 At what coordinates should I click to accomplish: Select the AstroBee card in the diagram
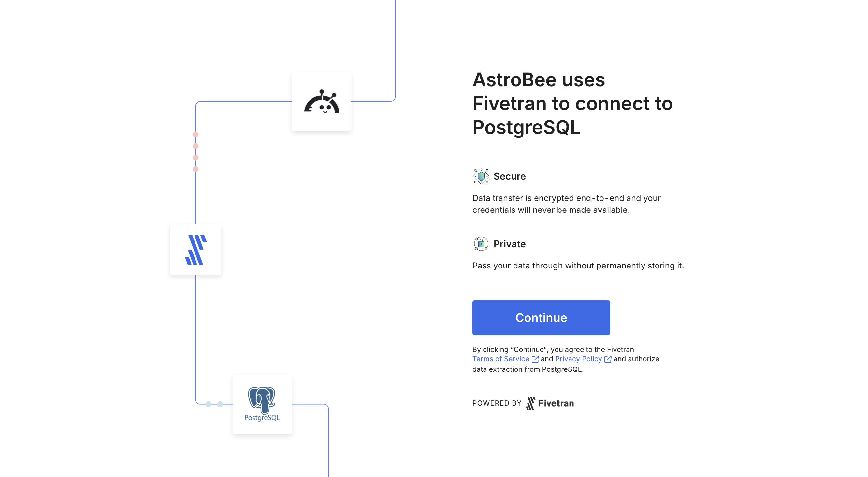(x=322, y=101)
